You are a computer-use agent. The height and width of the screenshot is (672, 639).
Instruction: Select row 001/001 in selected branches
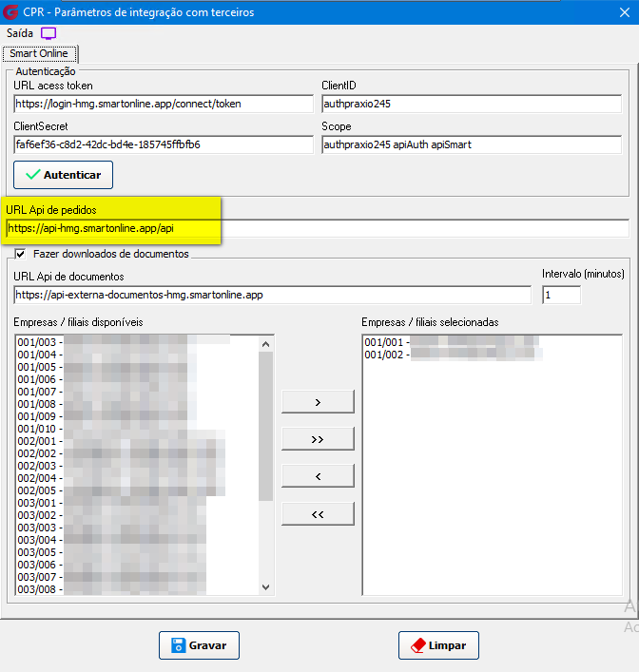click(x=492, y=342)
